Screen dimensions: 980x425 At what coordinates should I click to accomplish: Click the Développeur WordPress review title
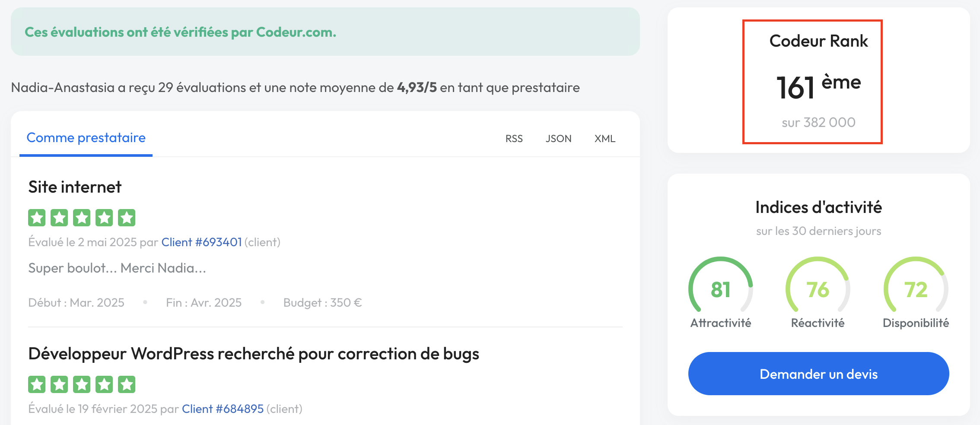coord(254,354)
